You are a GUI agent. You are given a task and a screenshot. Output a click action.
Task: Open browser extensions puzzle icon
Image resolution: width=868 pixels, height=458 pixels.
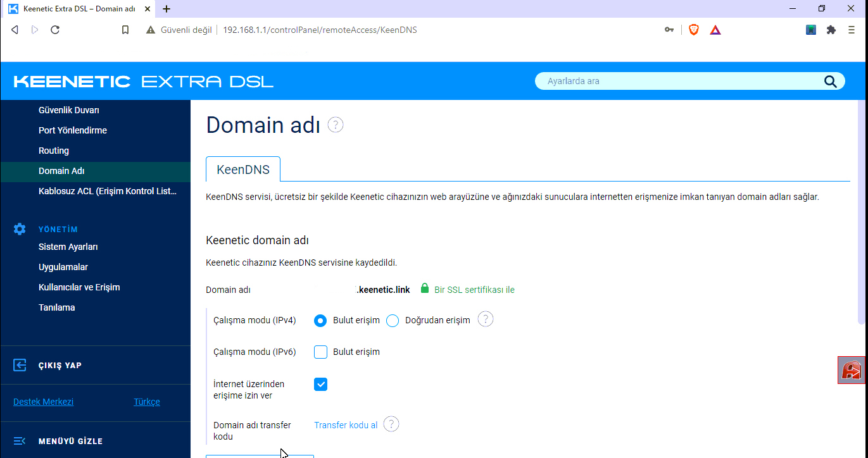pos(831,30)
